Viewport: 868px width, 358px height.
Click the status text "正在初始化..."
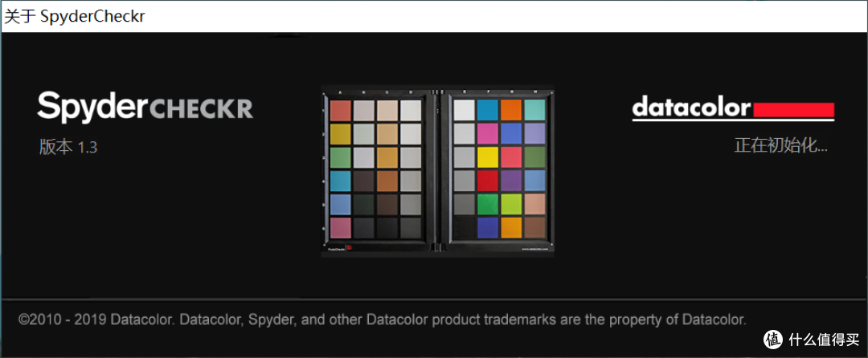781,146
